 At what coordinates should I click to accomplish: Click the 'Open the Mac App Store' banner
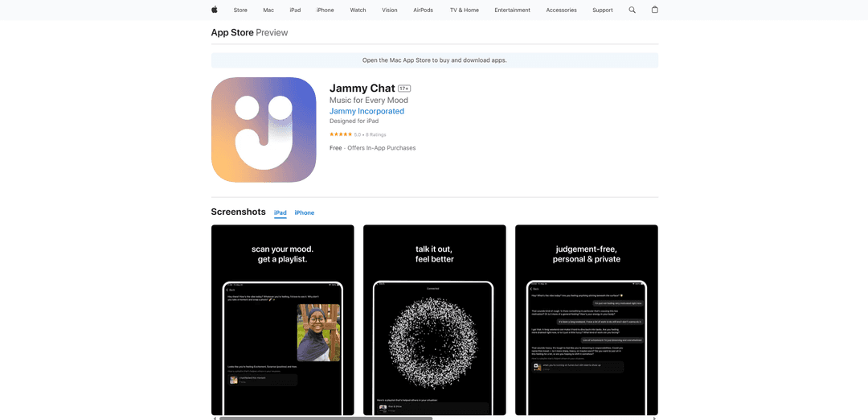tap(435, 60)
